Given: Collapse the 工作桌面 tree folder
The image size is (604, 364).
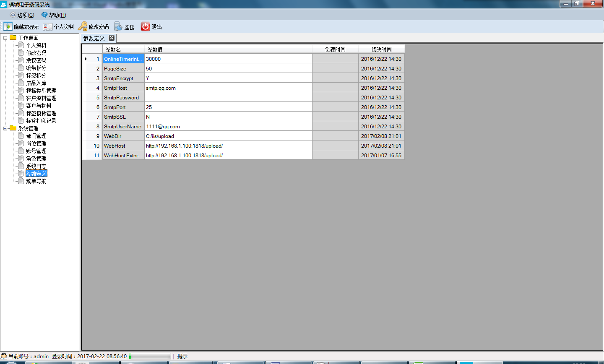Looking at the screenshot, I should coord(5,38).
